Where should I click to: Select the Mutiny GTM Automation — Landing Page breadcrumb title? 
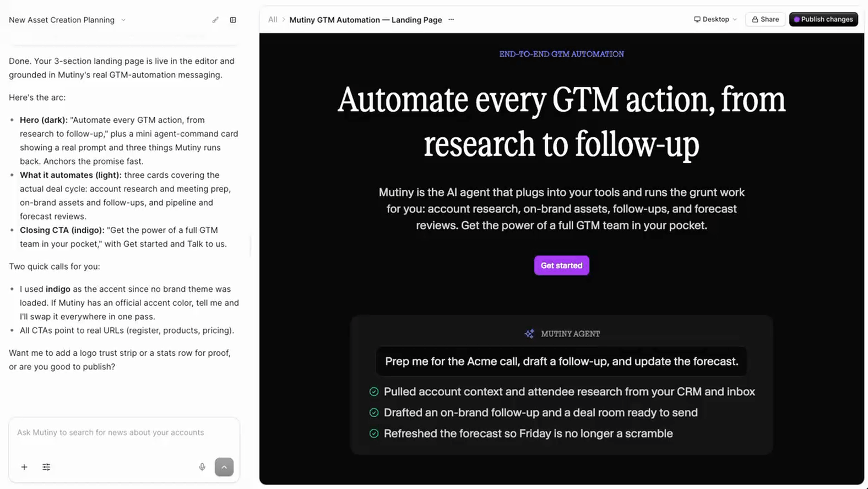click(x=366, y=20)
